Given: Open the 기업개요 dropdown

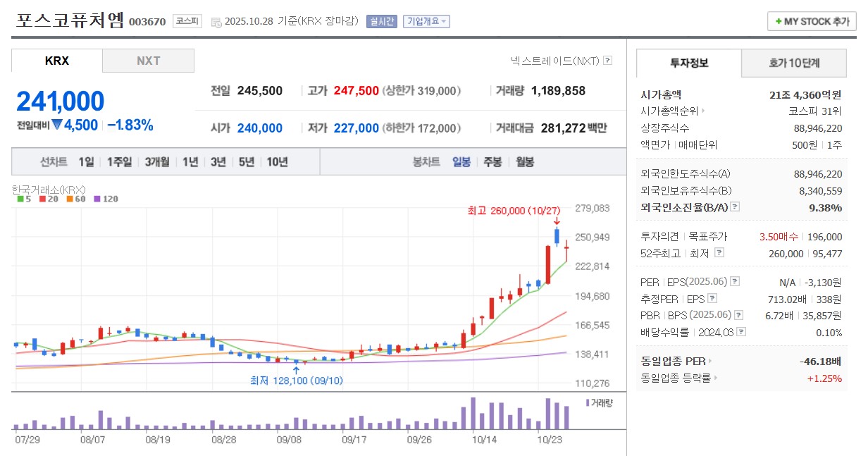Looking at the screenshot, I should (427, 20).
